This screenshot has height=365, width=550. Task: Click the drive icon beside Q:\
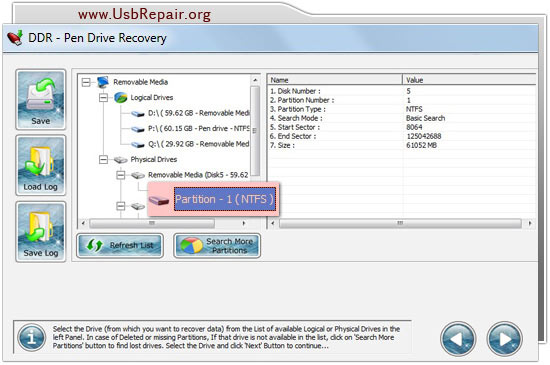[138, 144]
